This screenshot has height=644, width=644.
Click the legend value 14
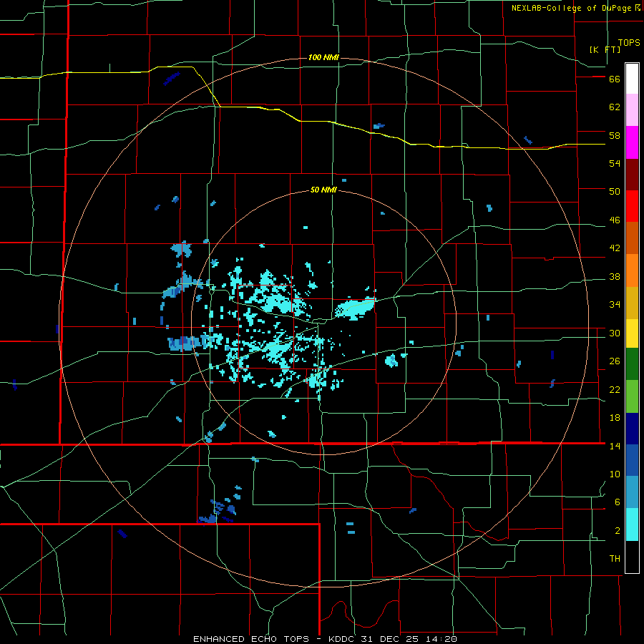[x=615, y=446]
